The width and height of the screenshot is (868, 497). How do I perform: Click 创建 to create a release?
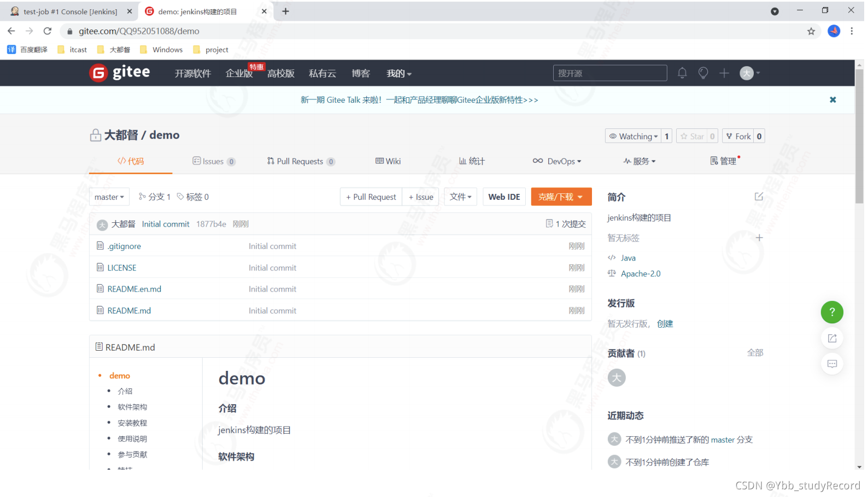[665, 324]
